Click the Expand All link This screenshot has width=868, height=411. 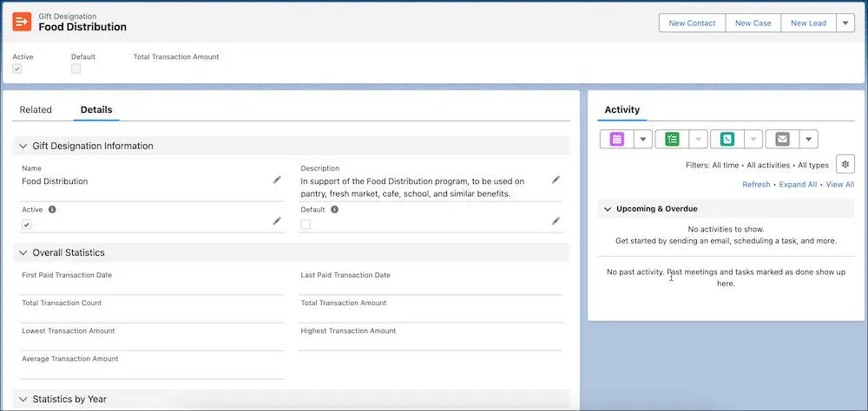[798, 184]
